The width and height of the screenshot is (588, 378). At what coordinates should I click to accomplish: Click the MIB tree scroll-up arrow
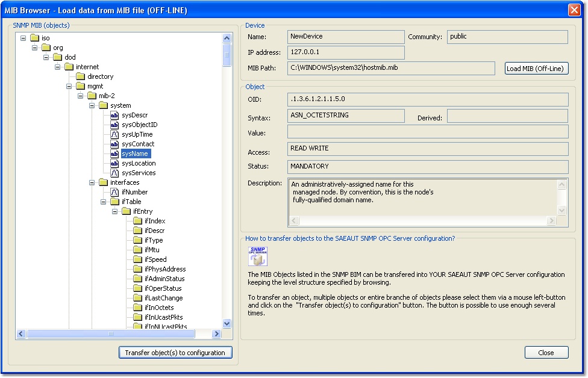pyautogui.click(x=227, y=38)
